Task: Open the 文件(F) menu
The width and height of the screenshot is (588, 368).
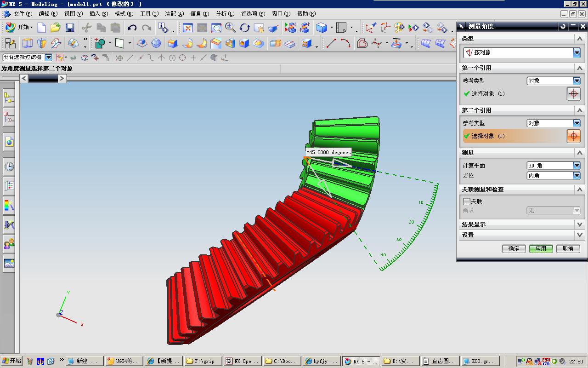Action: tap(23, 14)
